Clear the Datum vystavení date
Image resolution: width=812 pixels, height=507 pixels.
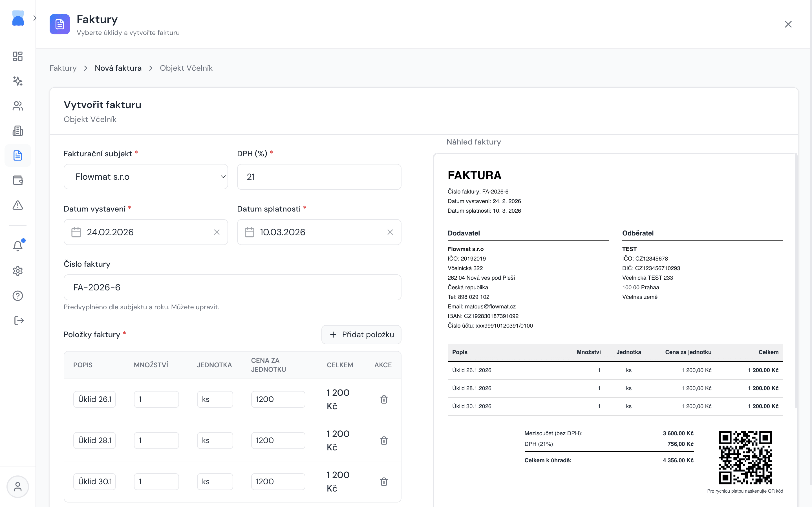(217, 232)
